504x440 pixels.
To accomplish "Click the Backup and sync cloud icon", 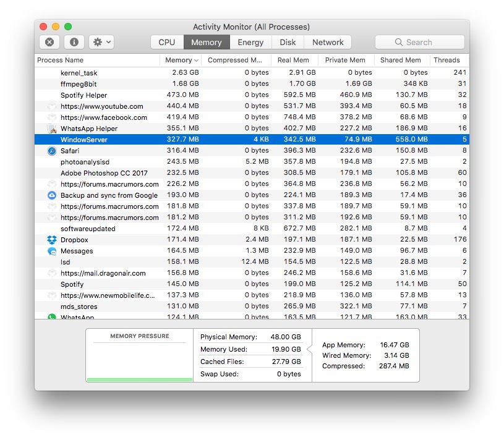I will click(52, 195).
